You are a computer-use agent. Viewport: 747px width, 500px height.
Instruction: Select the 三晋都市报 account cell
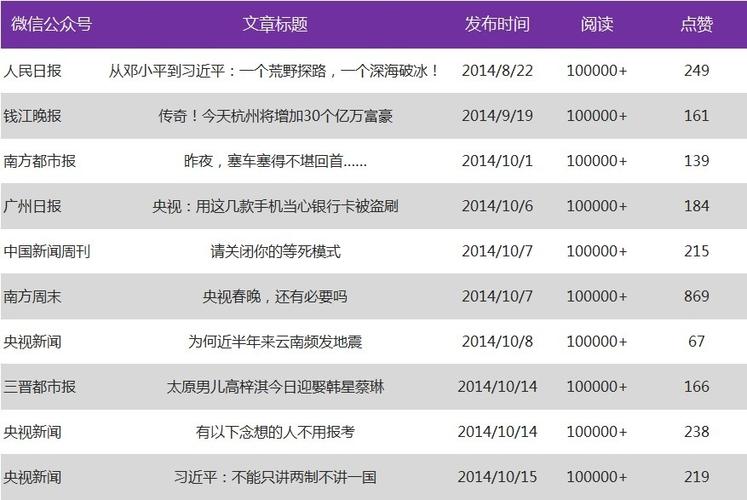[x=40, y=386]
